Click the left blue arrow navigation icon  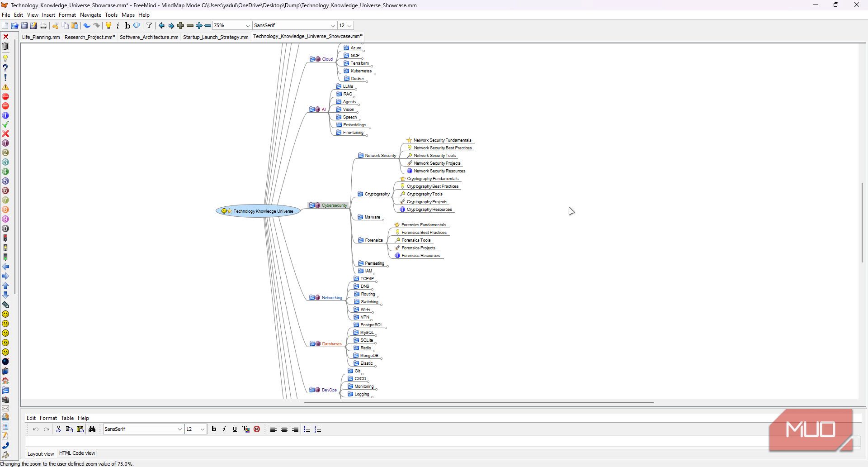tap(161, 26)
